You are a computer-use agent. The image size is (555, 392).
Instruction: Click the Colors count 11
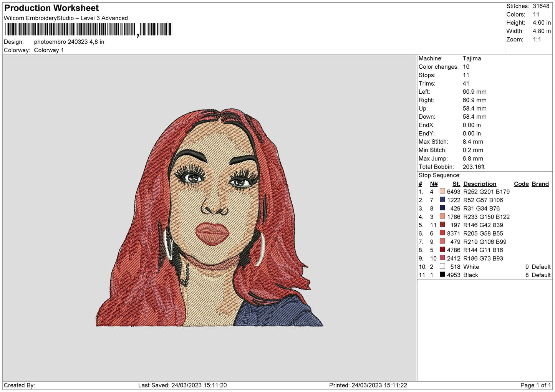tap(536, 15)
